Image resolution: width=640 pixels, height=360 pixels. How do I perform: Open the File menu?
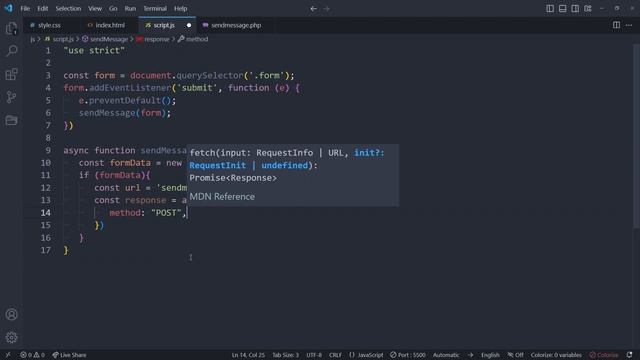coord(25,9)
